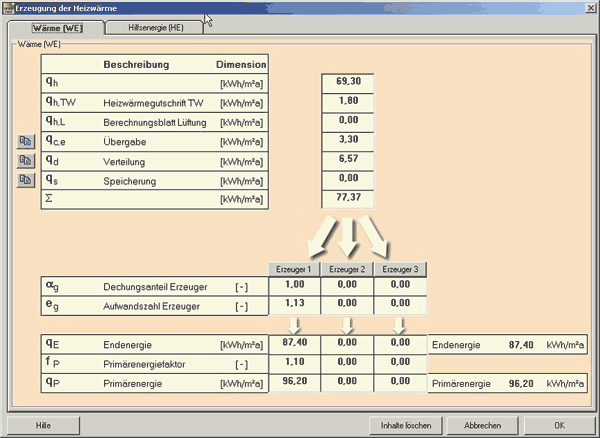Click the icon button beside the Speicherung row
The height and width of the screenshot is (438, 600).
click(x=26, y=180)
